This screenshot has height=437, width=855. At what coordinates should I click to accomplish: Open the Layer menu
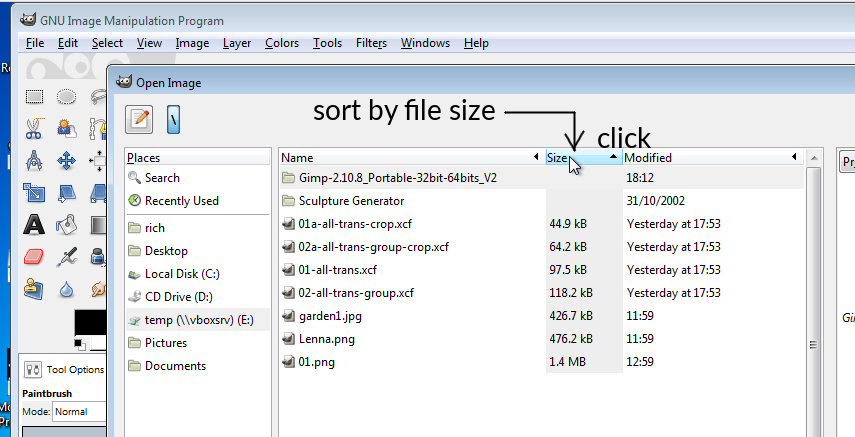pos(237,43)
